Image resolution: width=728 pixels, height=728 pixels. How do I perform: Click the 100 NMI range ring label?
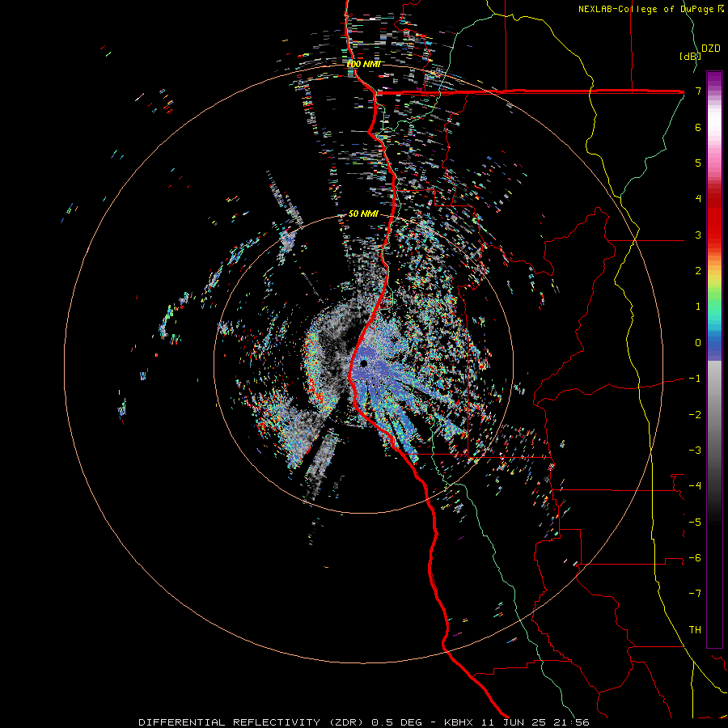364,64
